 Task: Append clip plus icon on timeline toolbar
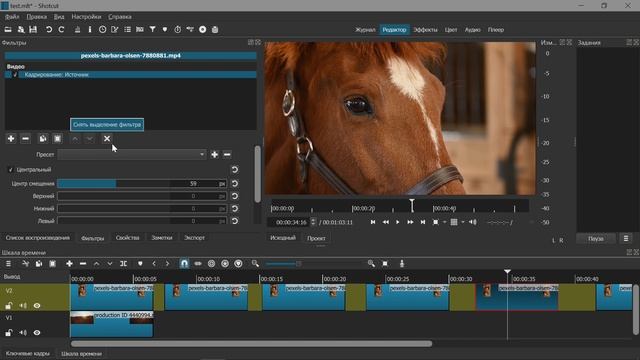69,264
